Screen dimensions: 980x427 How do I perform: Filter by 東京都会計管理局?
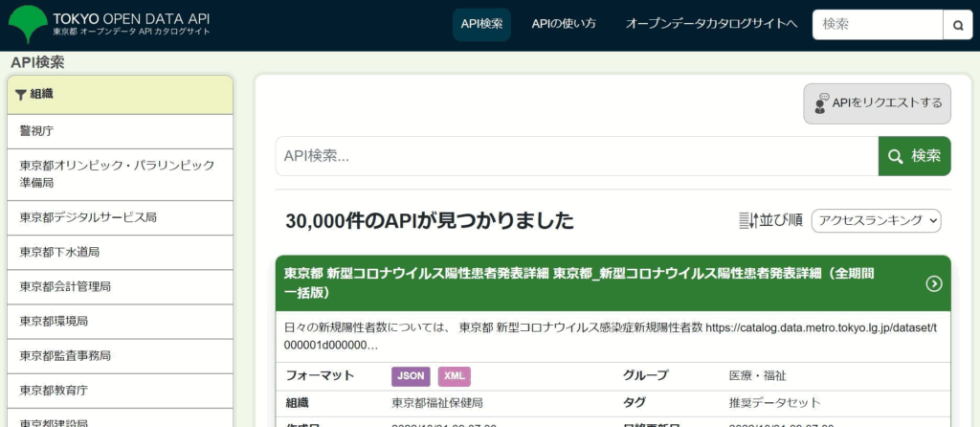(x=120, y=287)
